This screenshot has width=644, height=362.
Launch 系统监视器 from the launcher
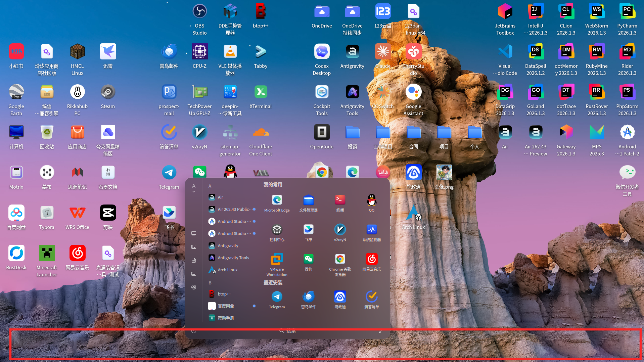click(x=371, y=232)
